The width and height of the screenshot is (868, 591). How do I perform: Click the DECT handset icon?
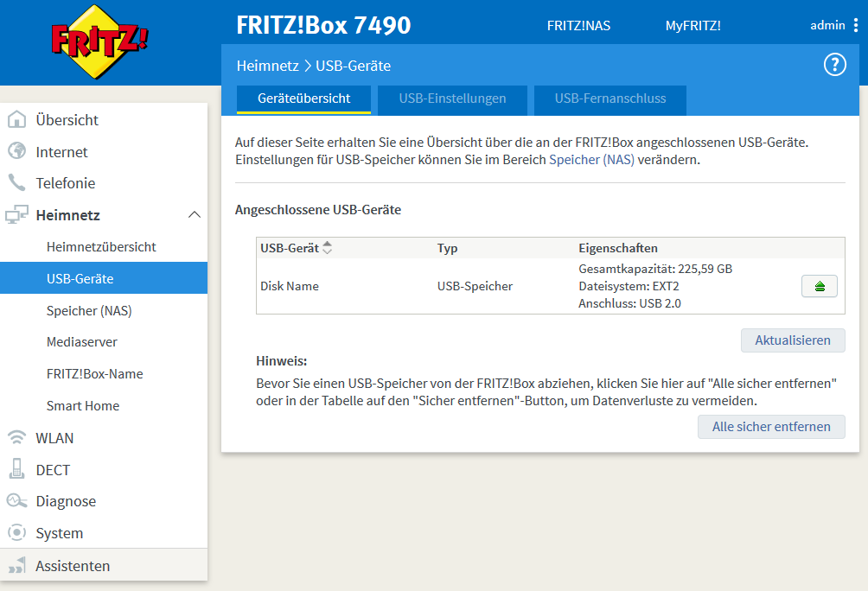click(x=16, y=469)
